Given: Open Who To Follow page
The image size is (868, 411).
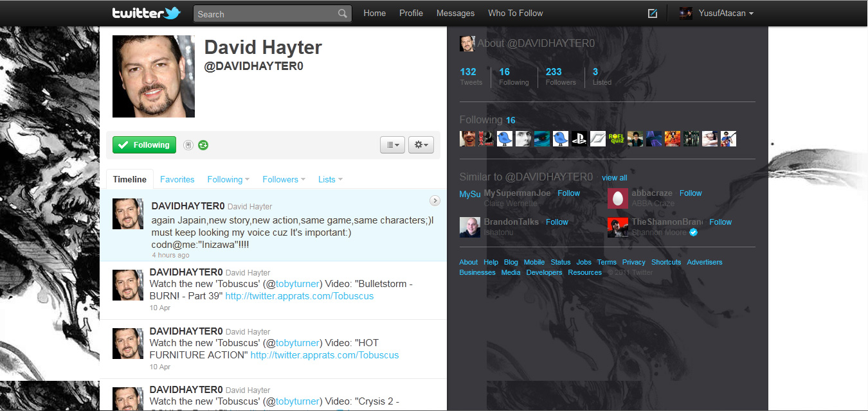Looking at the screenshot, I should (x=516, y=13).
